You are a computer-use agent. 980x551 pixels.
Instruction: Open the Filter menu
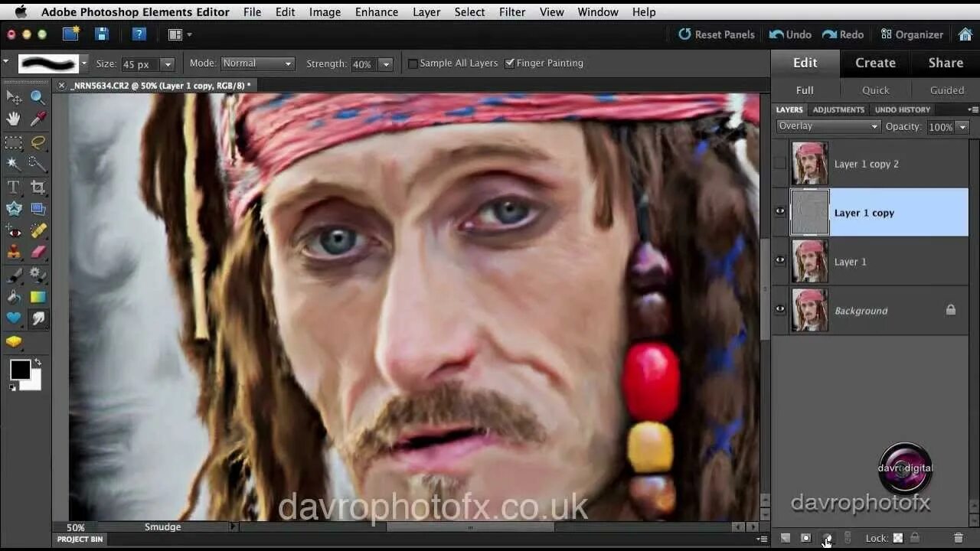tap(512, 11)
